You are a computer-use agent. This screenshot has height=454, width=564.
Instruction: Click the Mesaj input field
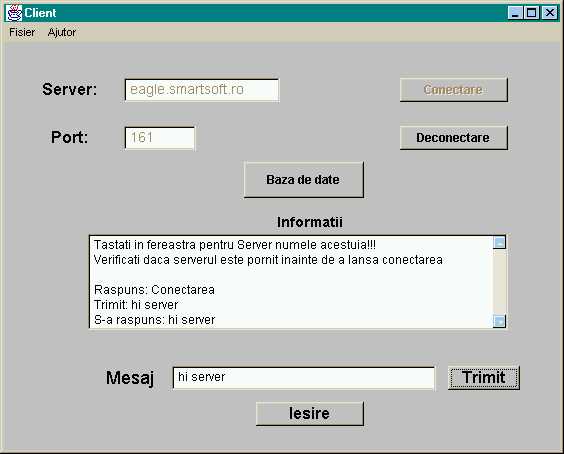tap(304, 378)
